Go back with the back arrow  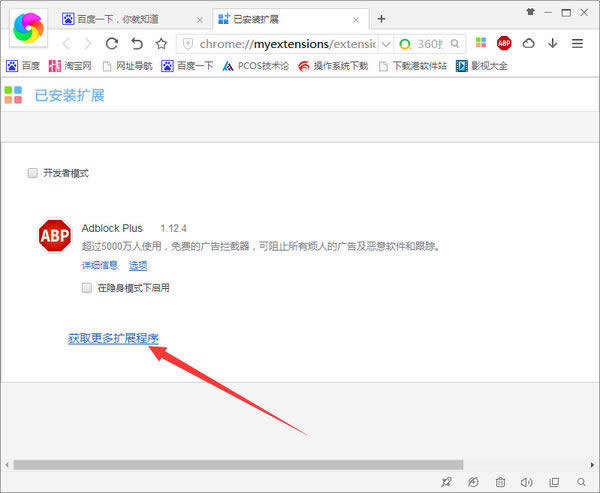[67, 44]
